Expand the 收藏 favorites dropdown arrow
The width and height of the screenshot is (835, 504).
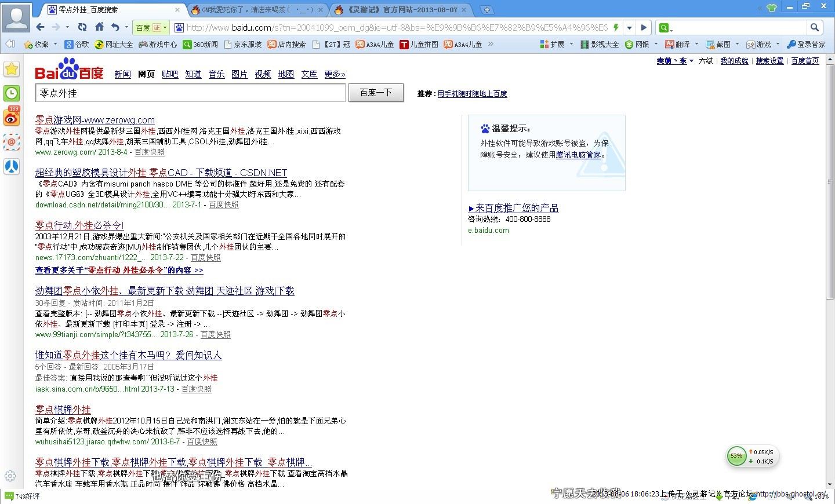(56, 44)
